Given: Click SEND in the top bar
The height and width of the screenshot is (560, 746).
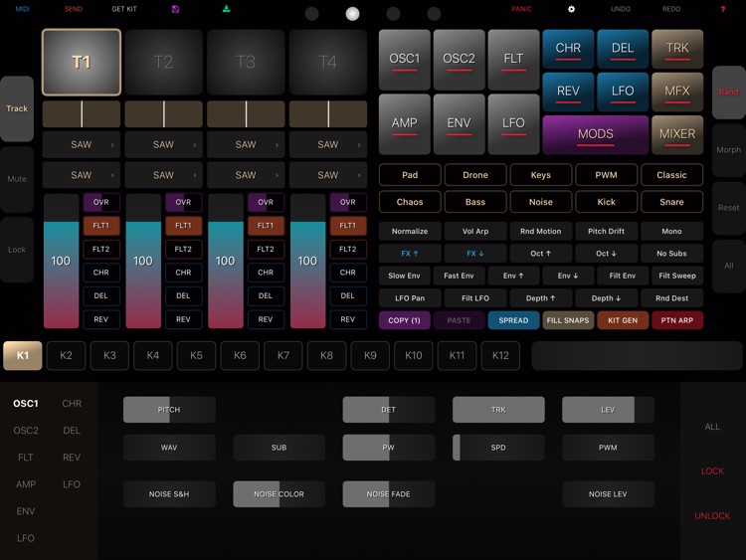Looking at the screenshot, I should tap(74, 9).
